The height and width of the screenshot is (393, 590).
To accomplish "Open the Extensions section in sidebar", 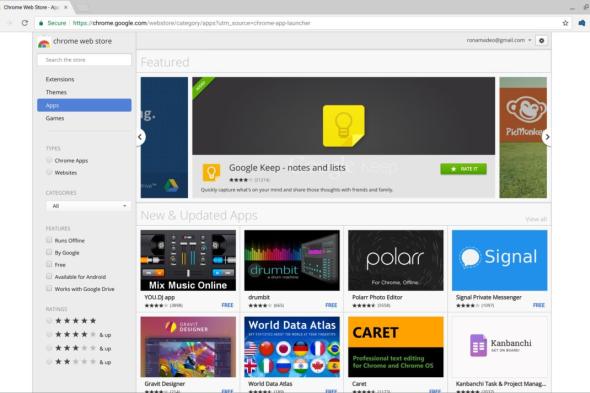I will coord(60,79).
